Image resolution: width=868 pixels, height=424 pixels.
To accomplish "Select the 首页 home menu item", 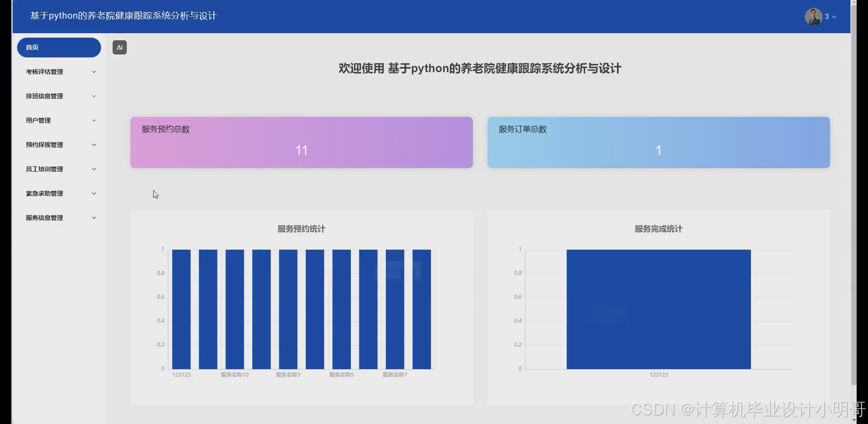I will pos(59,47).
